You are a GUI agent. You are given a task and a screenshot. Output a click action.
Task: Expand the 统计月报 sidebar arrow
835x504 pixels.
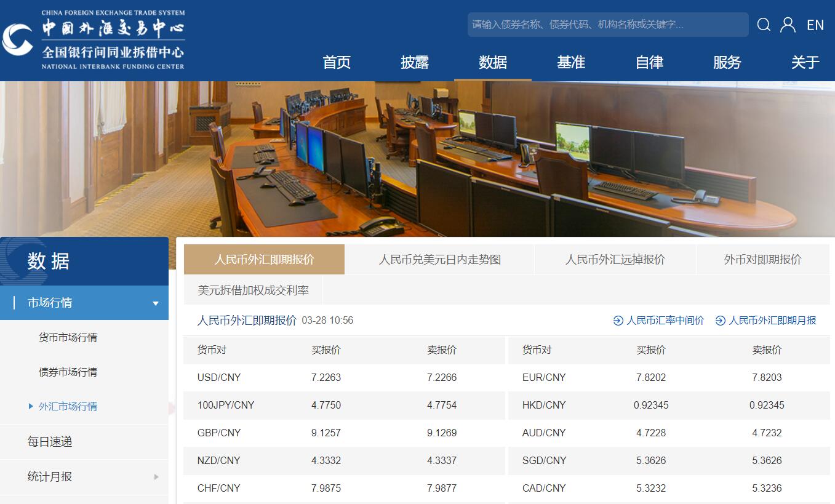[x=156, y=477]
